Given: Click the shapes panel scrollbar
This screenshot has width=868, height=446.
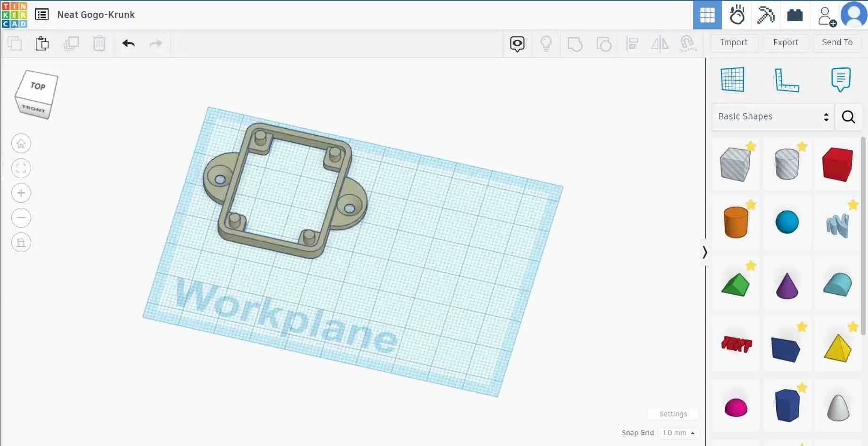Looking at the screenshot, I should point(863,236).
